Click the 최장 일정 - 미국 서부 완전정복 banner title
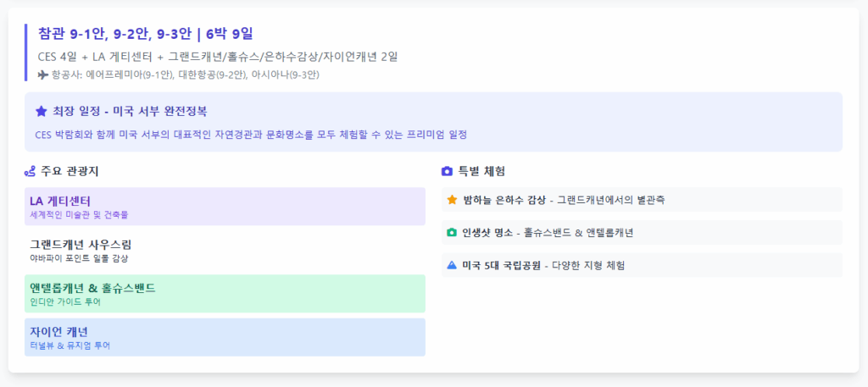Screen dimensions: 868x387 click(x=130, y=112)
